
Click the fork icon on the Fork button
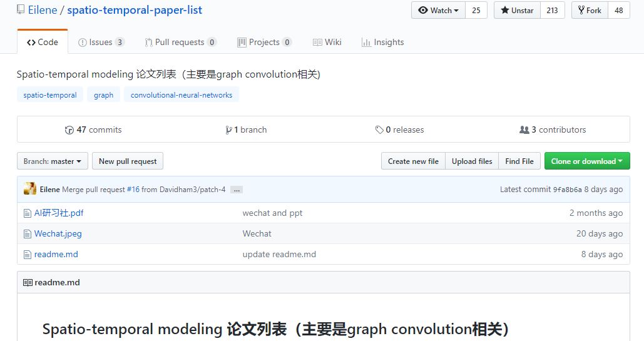(581, 10)
